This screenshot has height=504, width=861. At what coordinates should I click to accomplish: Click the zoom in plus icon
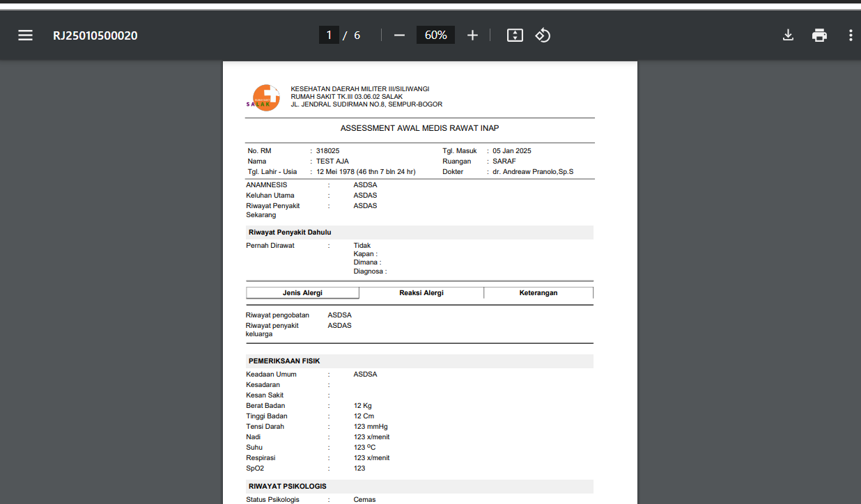coord(472,36)
